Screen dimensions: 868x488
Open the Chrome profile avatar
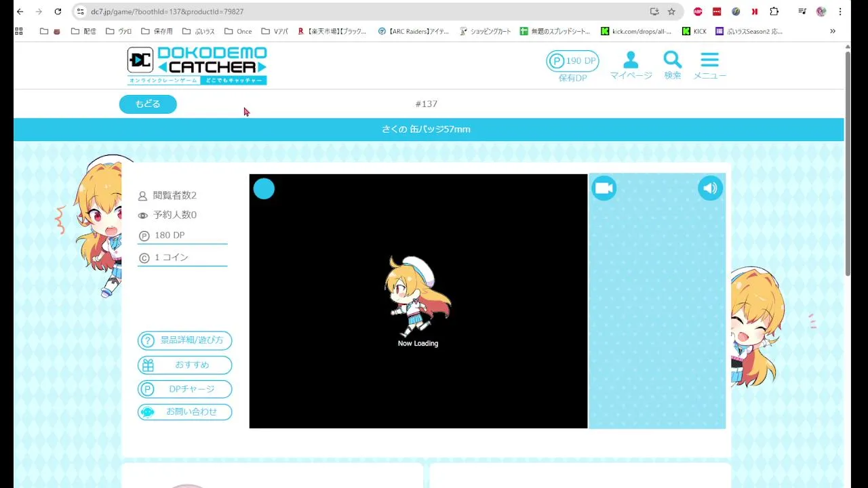821,12
